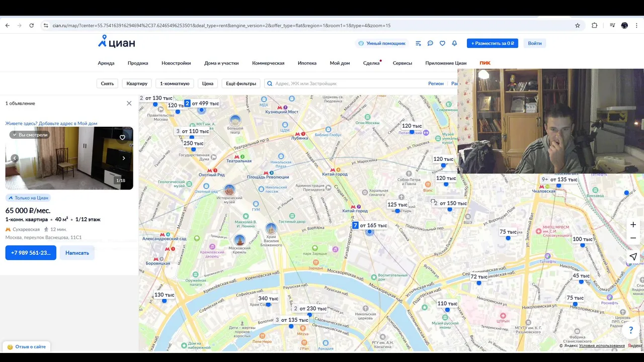Select the 72 тыс map marker

pyautogui.click(x=479, y=277)
